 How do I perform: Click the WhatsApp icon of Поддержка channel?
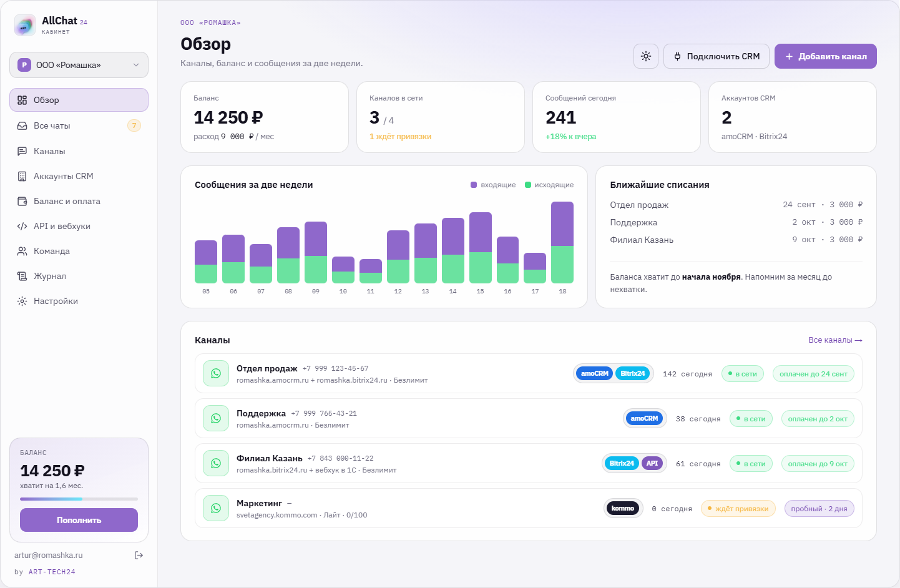tap(216, 418)
